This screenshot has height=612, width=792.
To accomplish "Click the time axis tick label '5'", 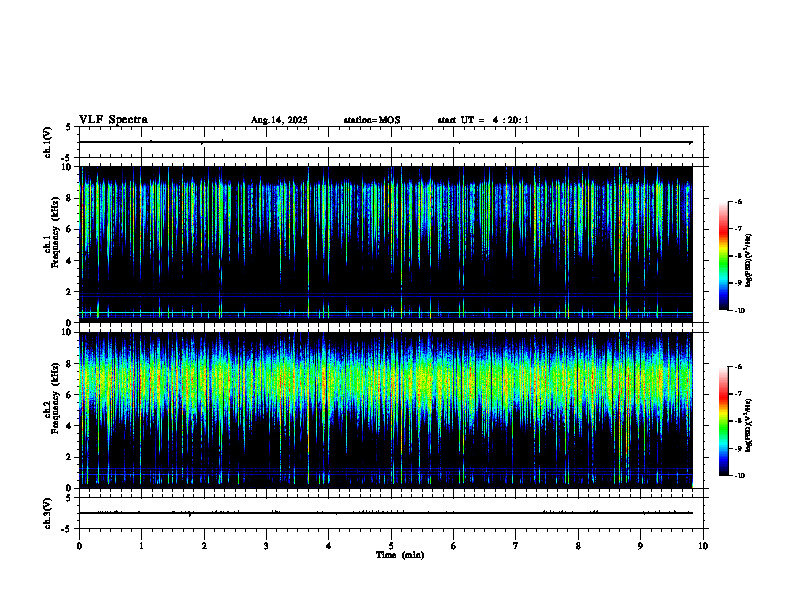I will coord(391,546).
